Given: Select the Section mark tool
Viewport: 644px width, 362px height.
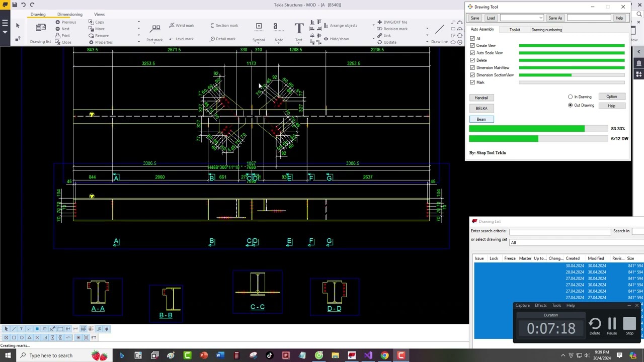Looking at the screenshot, I should (223, 25).
